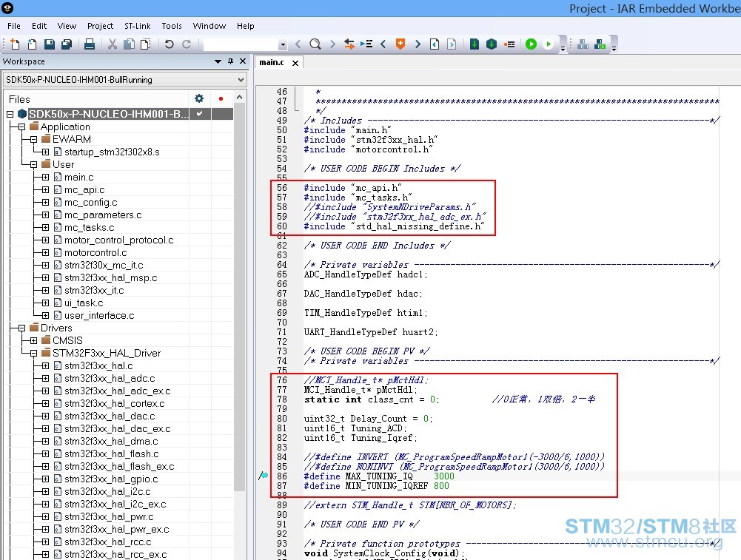Toggle bookmark with the orange shield icon
Viewport: 741px width, 560px height.
click(x=400, y=44)
